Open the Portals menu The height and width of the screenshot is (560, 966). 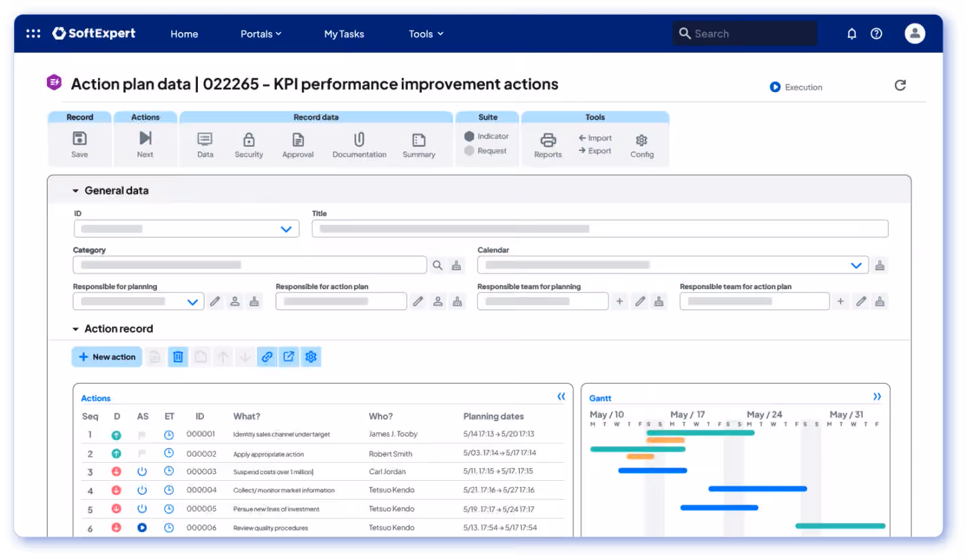(261, 34)
